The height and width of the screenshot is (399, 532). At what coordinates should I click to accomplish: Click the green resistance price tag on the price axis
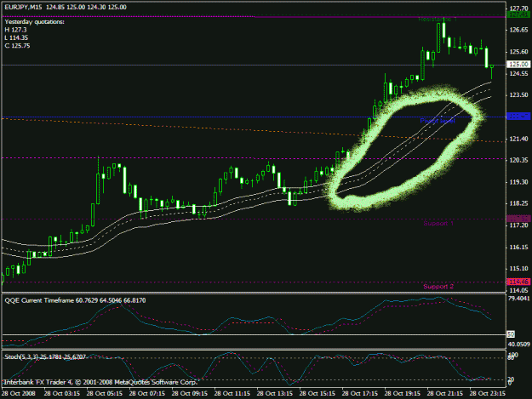pos(518,14)
